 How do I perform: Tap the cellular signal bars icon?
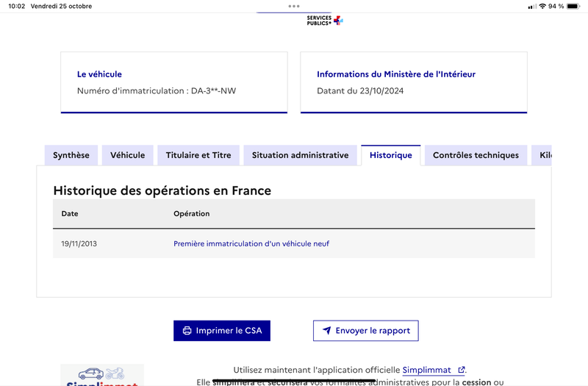point(531,7)
